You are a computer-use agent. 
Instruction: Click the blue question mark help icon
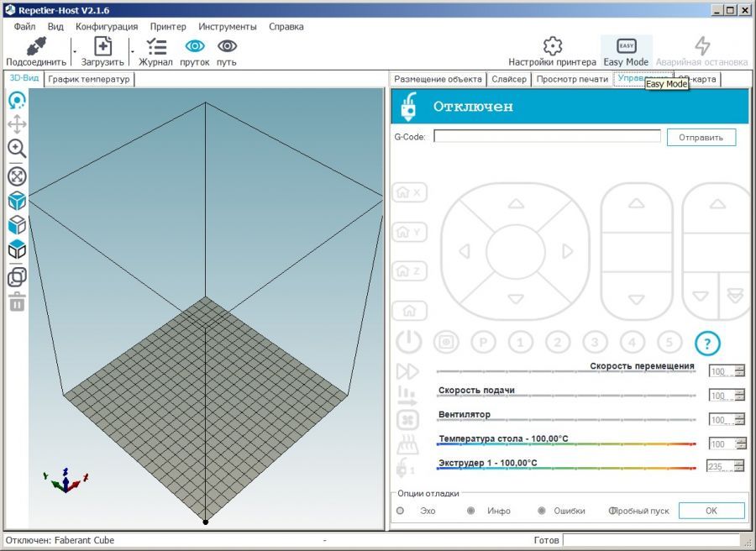[708, 343]
